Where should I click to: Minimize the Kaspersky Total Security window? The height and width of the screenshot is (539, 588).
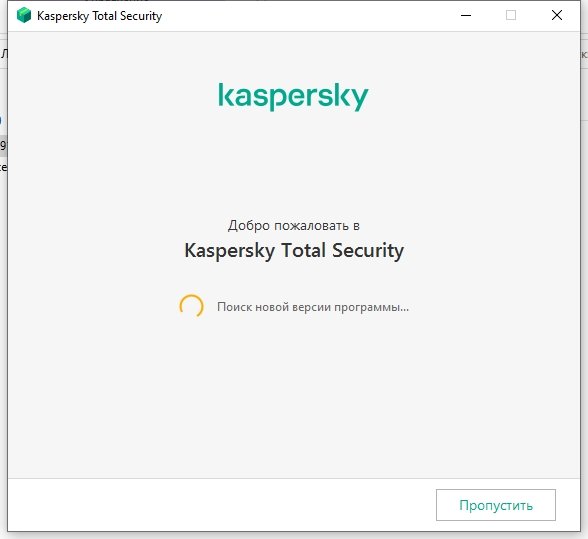[x=466, y=15]
